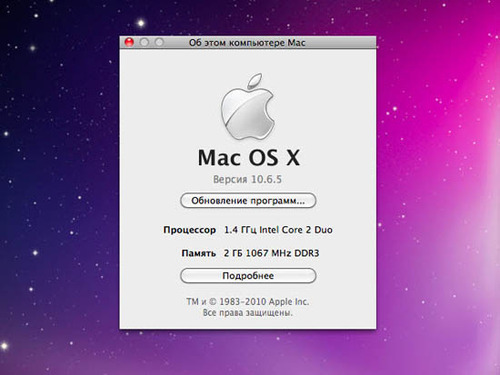
Task: Click the 1983-2010 Apple Inc. copyright line
Action: coord(248,302)
